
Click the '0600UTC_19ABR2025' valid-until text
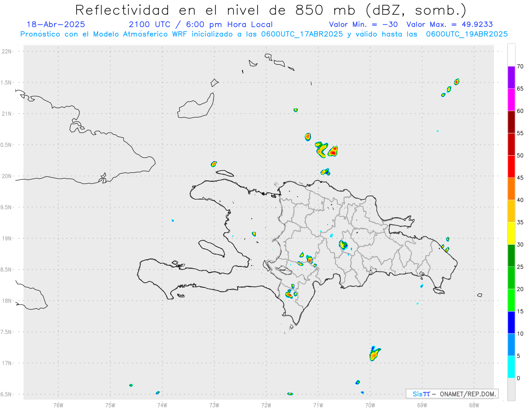[x=466, y=34]
